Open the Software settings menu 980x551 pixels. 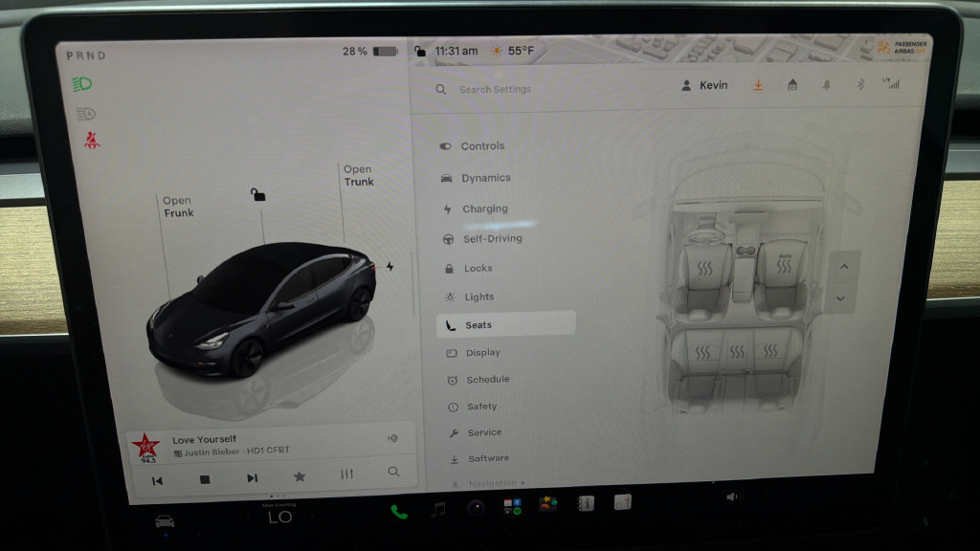tap(479, 458)
